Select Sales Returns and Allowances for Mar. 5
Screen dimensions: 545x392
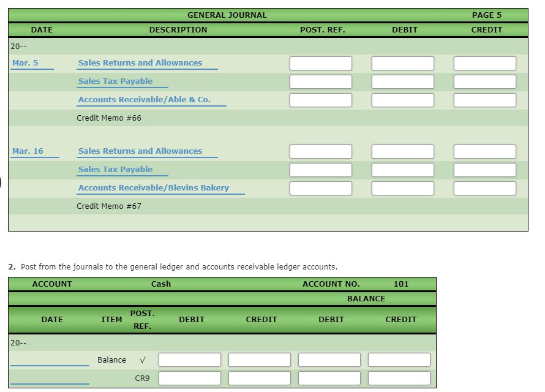click(140, 62)
